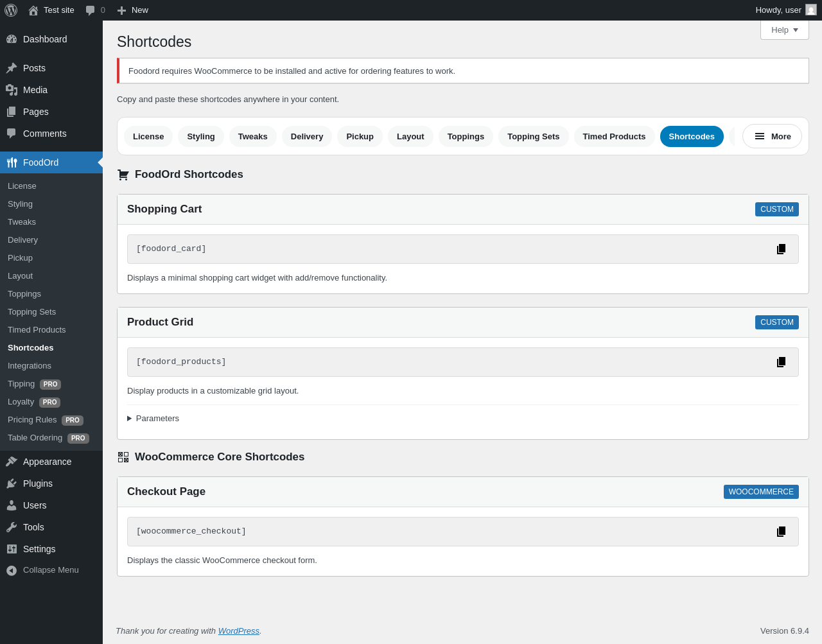The width and height of the screenshot is (822, 644).
Task: Open the Test site home icon
Action: tap(33, 10)
